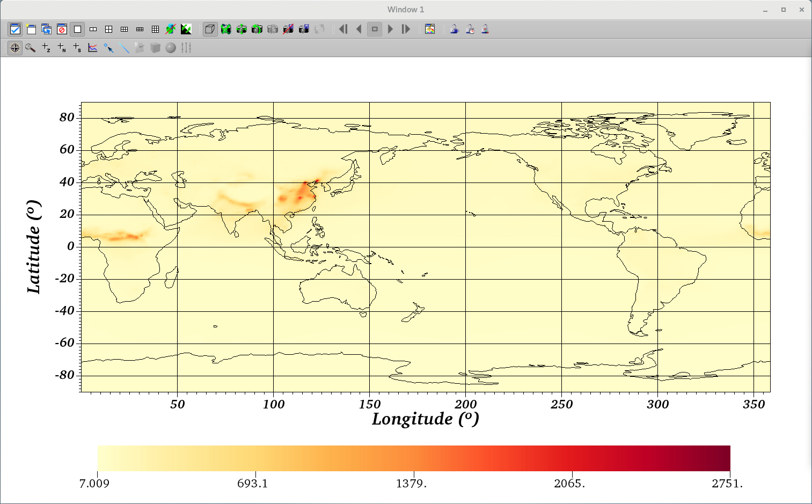Select the node pick tool
Image resolution: width=812 pixels, height=504 pixels.
[x=62, y=48]
